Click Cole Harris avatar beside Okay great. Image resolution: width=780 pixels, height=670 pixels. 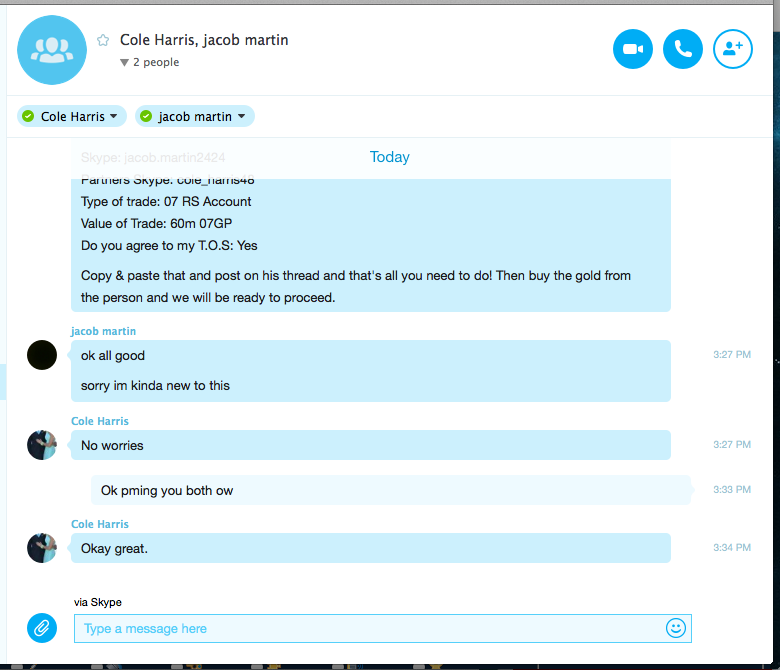point(42,548)
